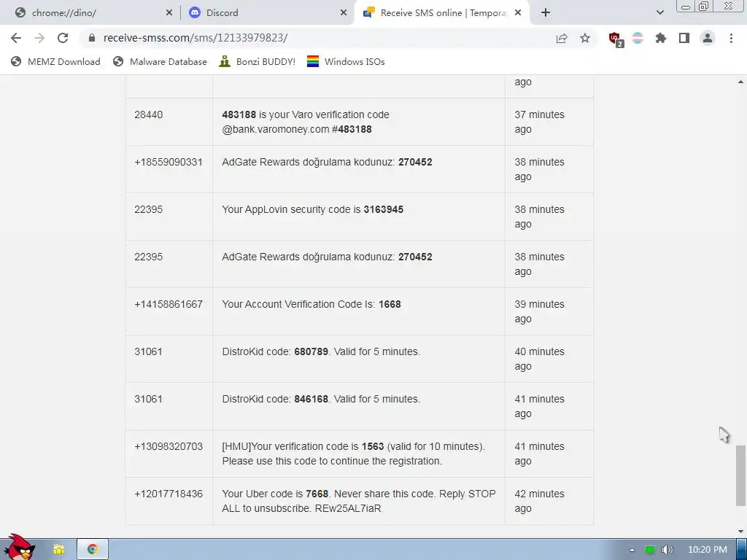The height and width of the screenshot is (560, 747).
Task: Open the Bonzi BUDDY! bookmark
Action: (258, 61)
